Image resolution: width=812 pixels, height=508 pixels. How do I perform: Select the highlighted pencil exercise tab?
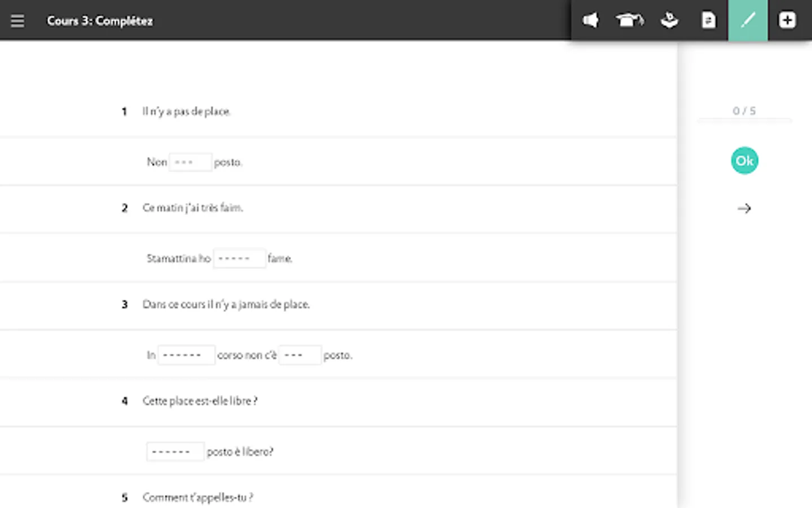(748, 21)
